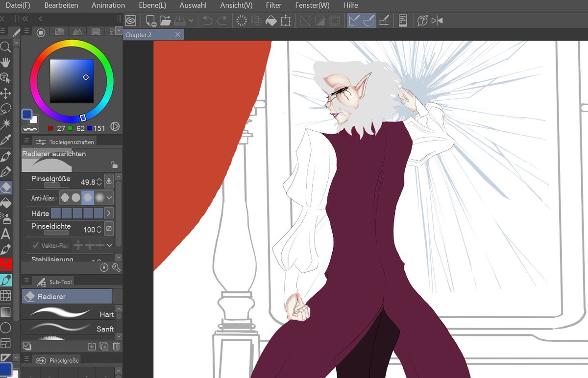Reset tool properties to initial settings
Screen dimensions: 588x378
pos(104,267)
